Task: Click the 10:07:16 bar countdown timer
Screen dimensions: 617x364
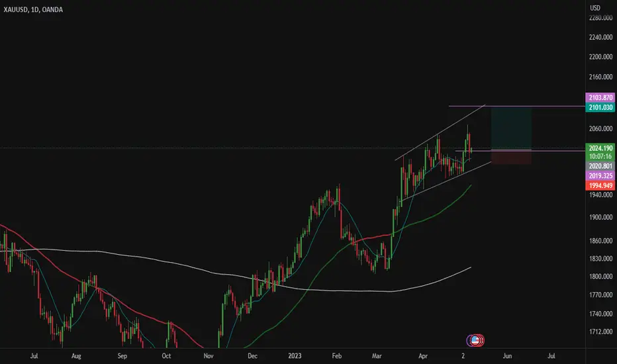Action: [600, 156]
